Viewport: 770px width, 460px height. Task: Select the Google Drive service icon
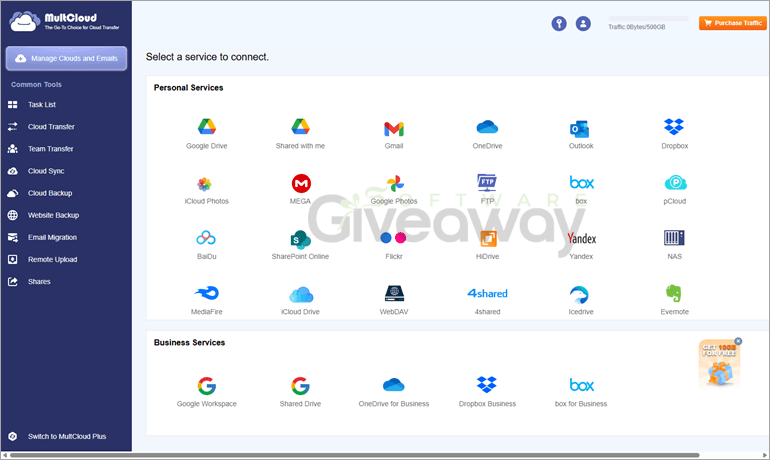tap(207, 127)
